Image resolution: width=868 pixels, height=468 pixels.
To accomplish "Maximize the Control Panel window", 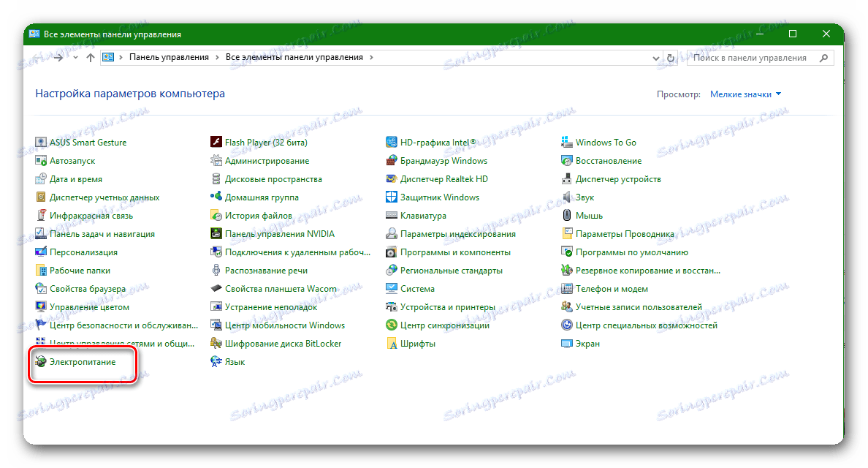I will pos(792,34).
